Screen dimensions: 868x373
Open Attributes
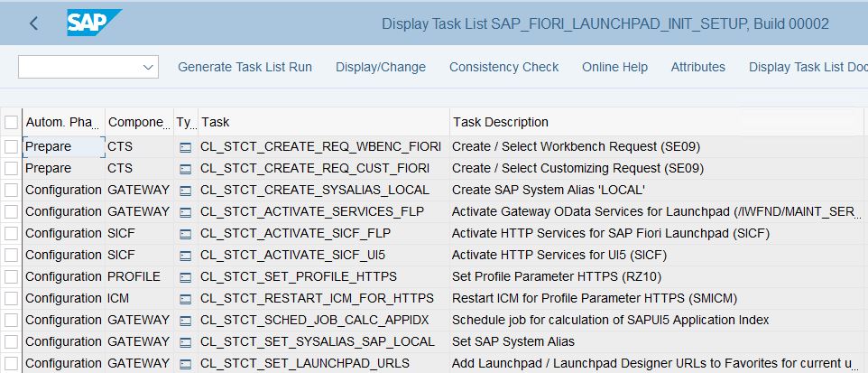(x=698, y=67)
